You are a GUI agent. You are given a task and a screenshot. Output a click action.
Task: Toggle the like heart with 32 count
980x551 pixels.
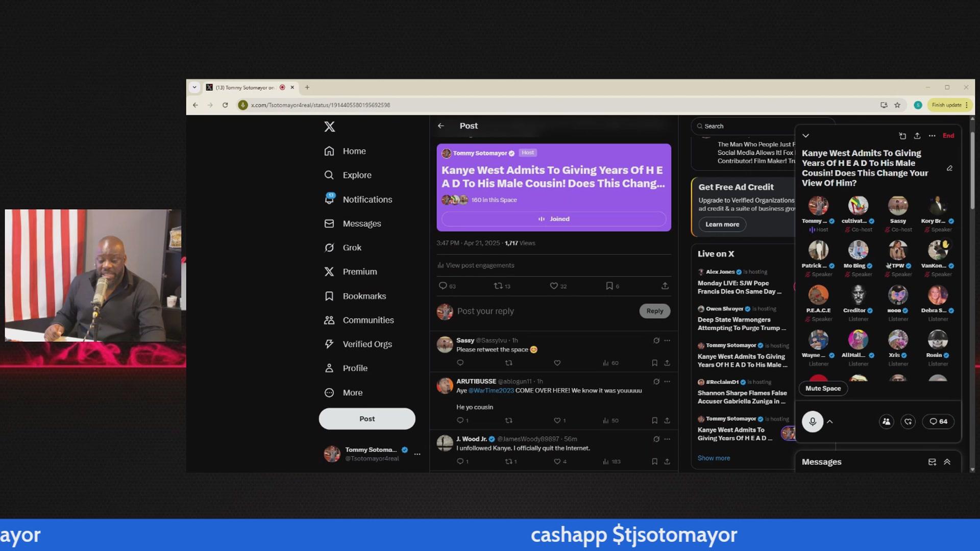(x=554, y=286)
